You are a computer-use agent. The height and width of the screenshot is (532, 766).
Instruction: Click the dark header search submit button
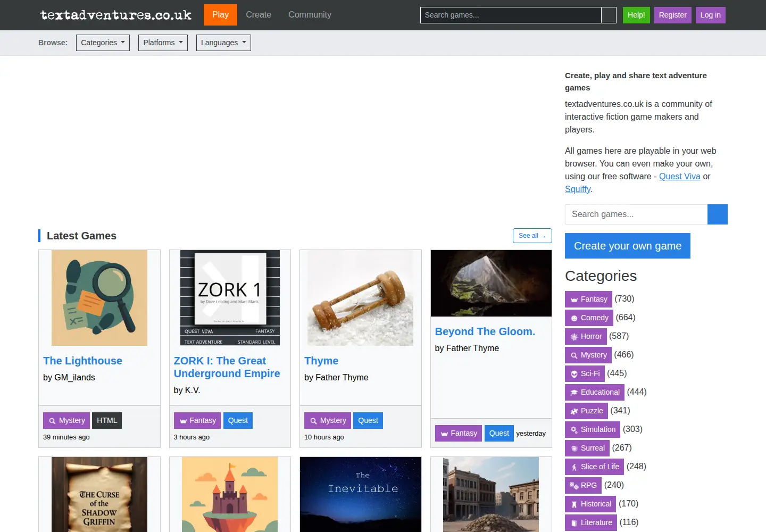[x=609, y=15]
